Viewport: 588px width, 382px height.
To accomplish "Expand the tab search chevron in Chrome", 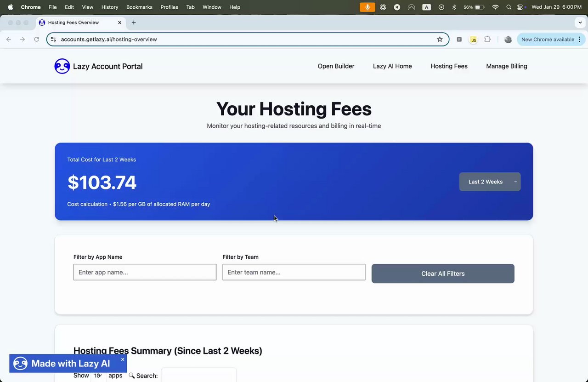I will click(581, 23).
